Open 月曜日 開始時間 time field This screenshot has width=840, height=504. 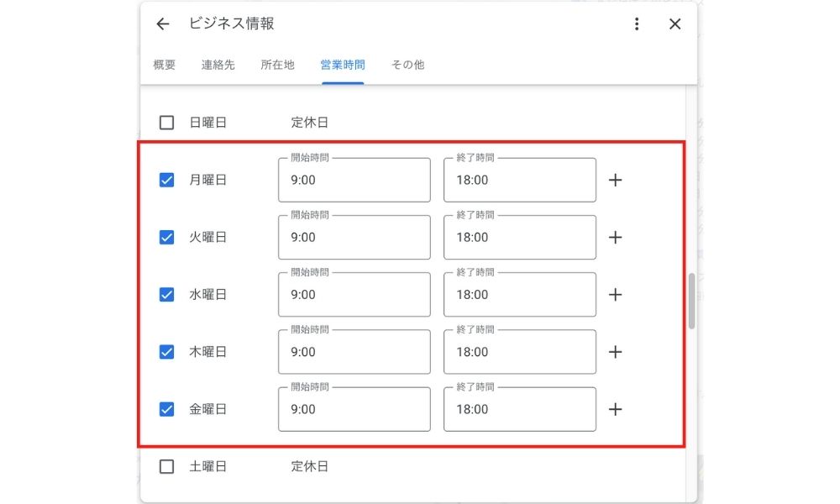354,180
